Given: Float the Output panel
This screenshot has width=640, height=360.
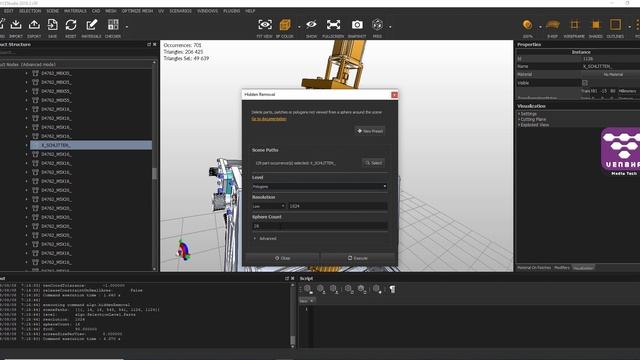Looking at the screenshot, I should (x=287, y=278).
